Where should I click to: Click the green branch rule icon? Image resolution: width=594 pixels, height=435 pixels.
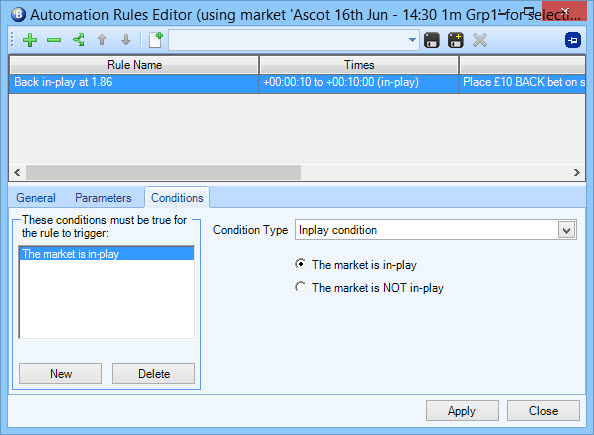click(x=78, y=40)
